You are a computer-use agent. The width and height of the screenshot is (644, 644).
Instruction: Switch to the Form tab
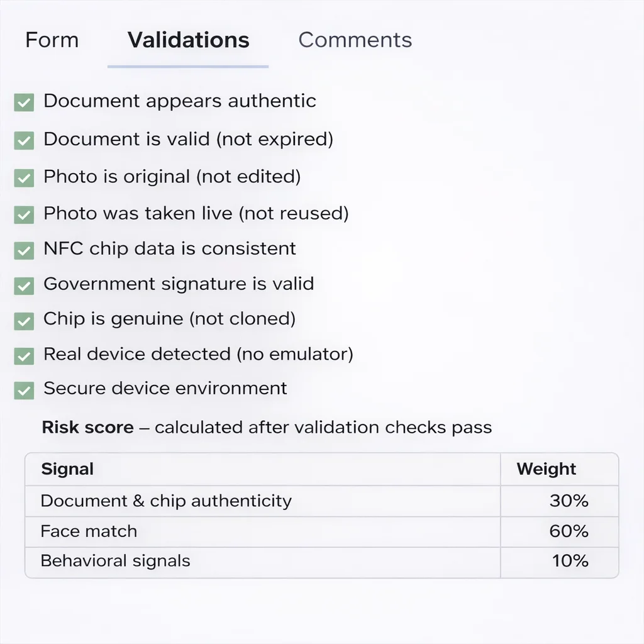point(52,40)
